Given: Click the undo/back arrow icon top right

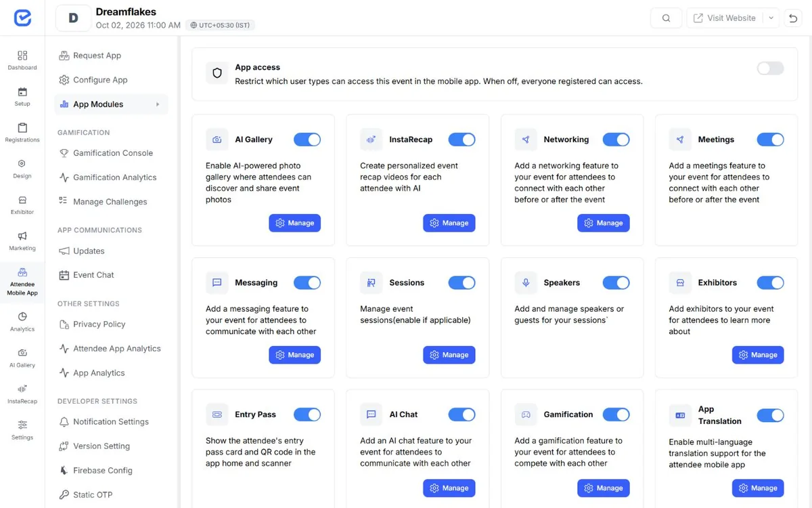Looking at the screenshot, I should pyautogui.click(x=792, y=18).
